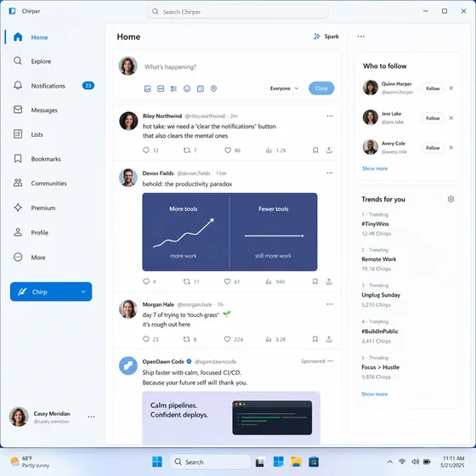476x476 pixels.
Task: Follow Jess Lake
Action: tap(433, 118)
